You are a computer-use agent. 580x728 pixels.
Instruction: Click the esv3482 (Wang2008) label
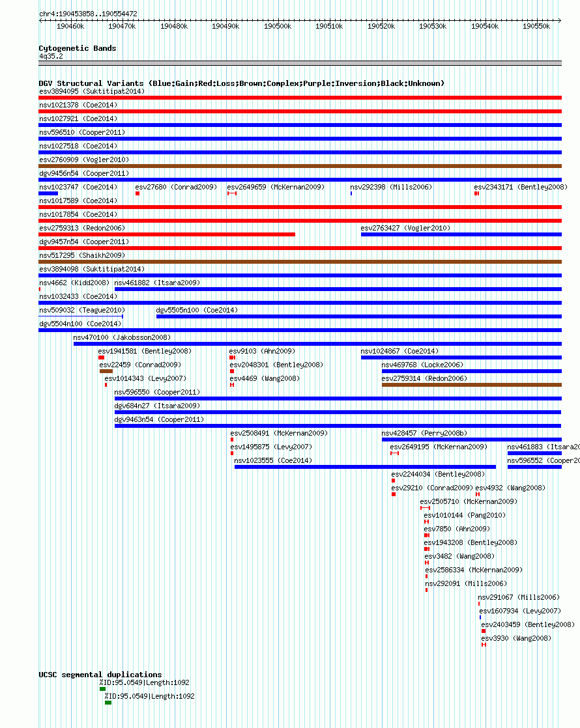click(459, 556)
